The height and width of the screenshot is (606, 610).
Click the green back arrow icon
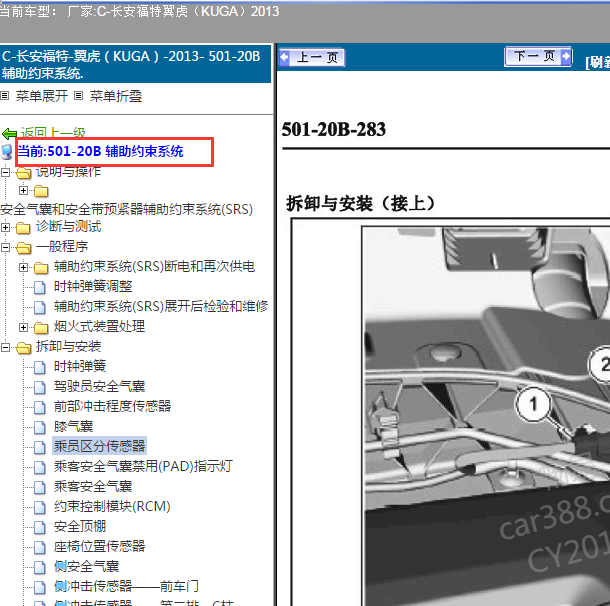tap(9, 134)
